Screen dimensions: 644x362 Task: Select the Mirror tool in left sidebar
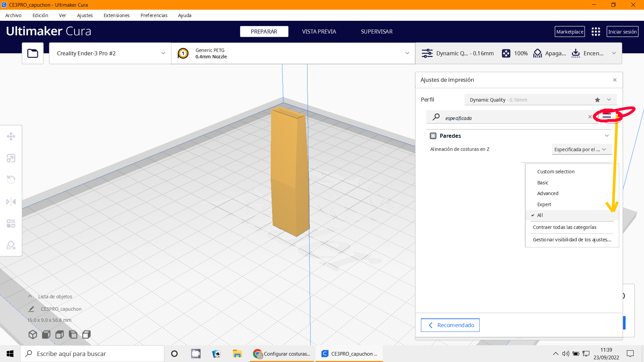(x=11, y=202)
